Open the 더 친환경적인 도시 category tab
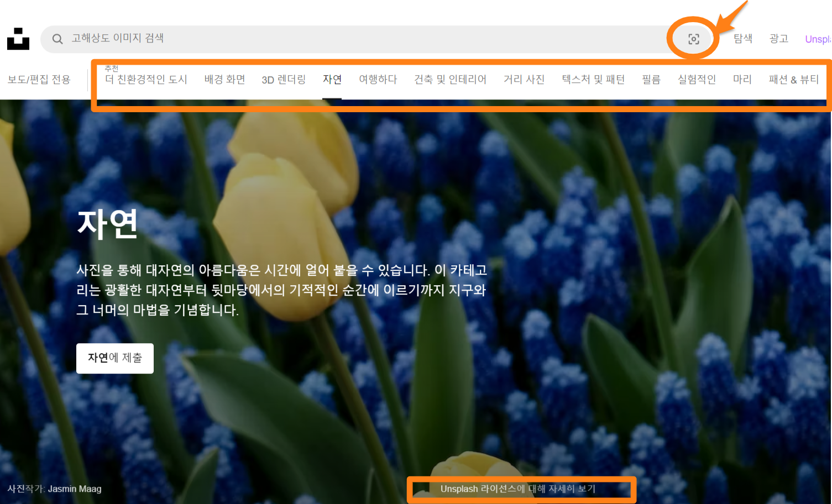 coord(146,80)
